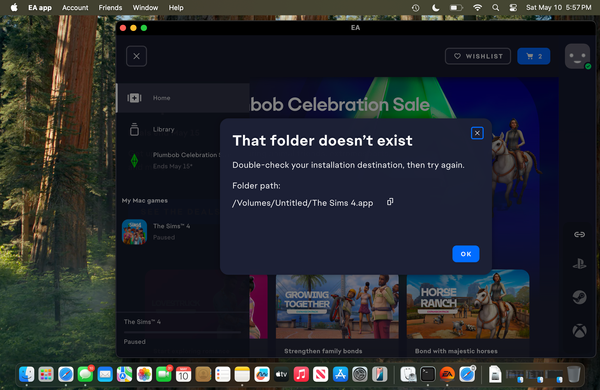Click the Time Machine menu bar icon
This screenshot has width=600, height=390.
click(416, 8)
